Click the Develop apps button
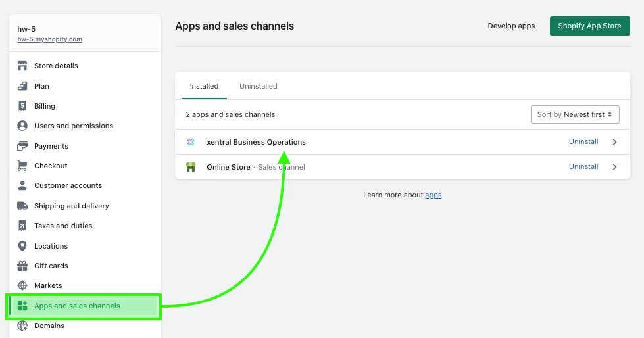The image size is (644, 338). [511, 26]
